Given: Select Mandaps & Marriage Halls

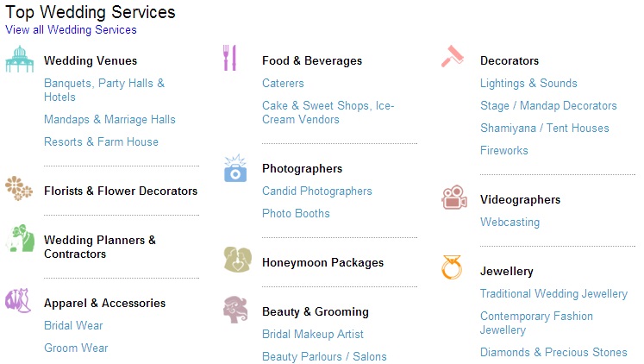Looking at the screenshot, I should 109,120.
